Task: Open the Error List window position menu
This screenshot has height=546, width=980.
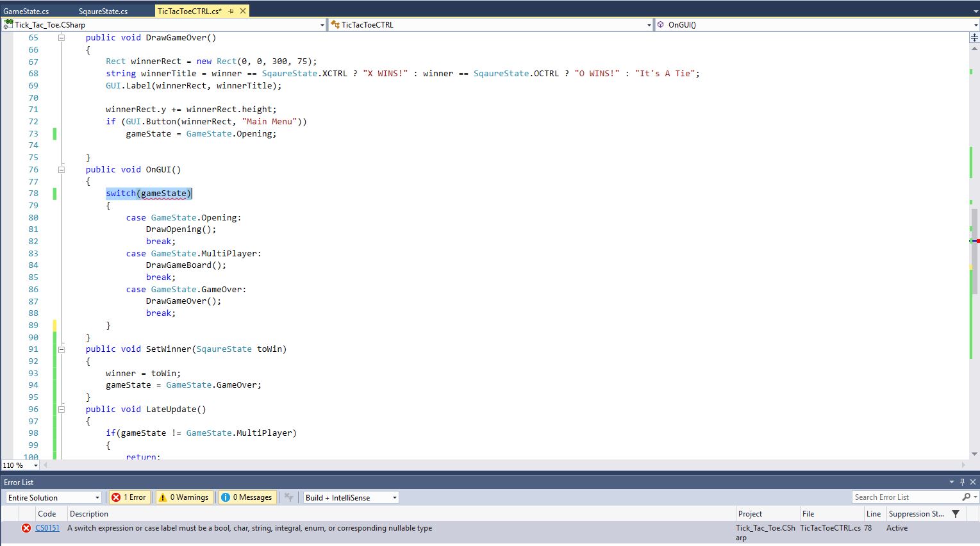Action: coord(952,482)
